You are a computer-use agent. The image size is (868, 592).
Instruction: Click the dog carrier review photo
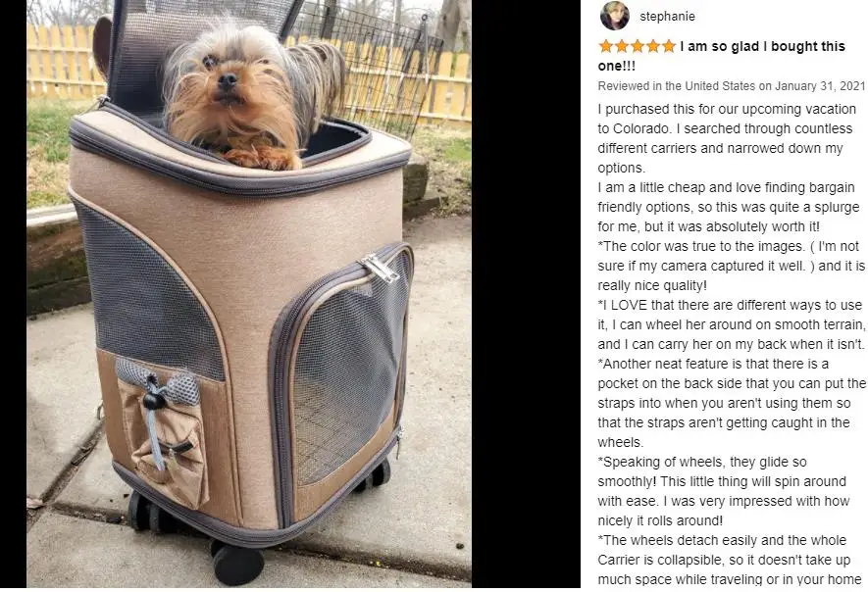coord(249,294)
